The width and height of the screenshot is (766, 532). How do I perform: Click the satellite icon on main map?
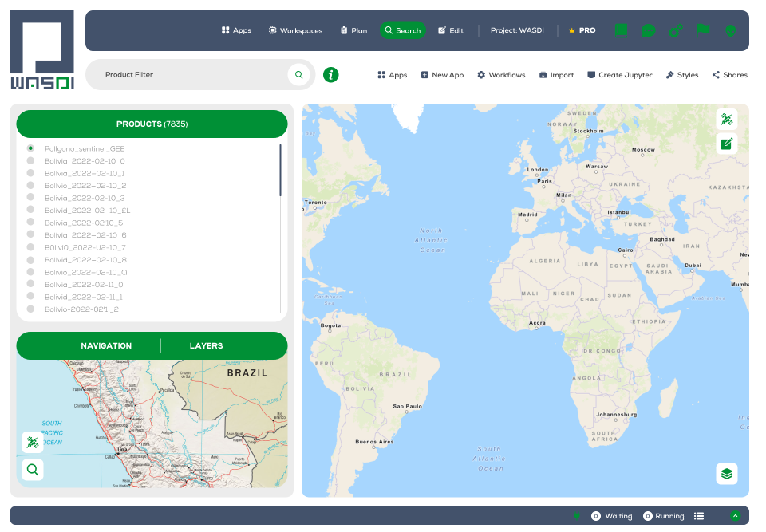point(726,119)
